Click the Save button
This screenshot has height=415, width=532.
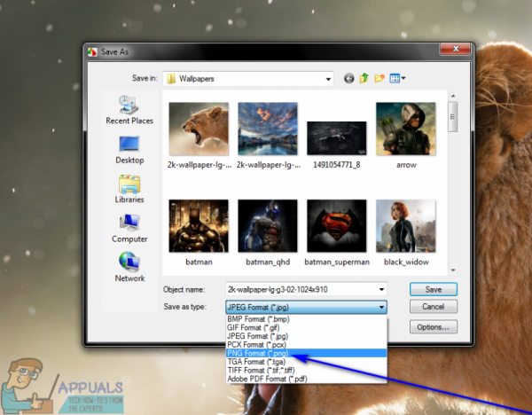[434, 289]
